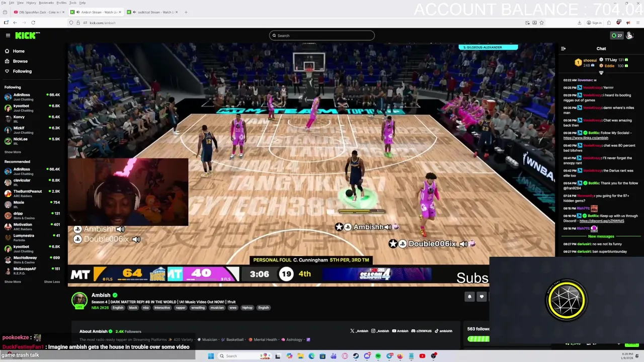This screenshot has width=644, height=362.
Task: Jump to New messages in chat
Action: coord(601,236)
